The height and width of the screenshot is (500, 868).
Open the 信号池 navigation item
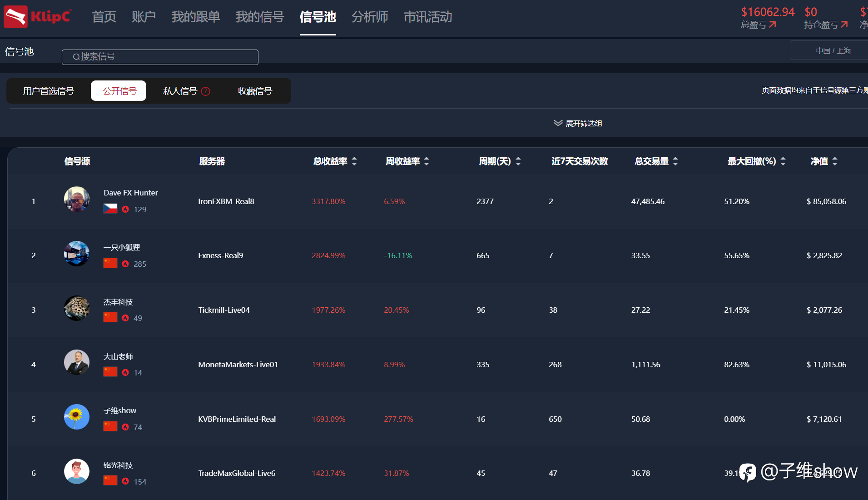[x=318, y=17]
